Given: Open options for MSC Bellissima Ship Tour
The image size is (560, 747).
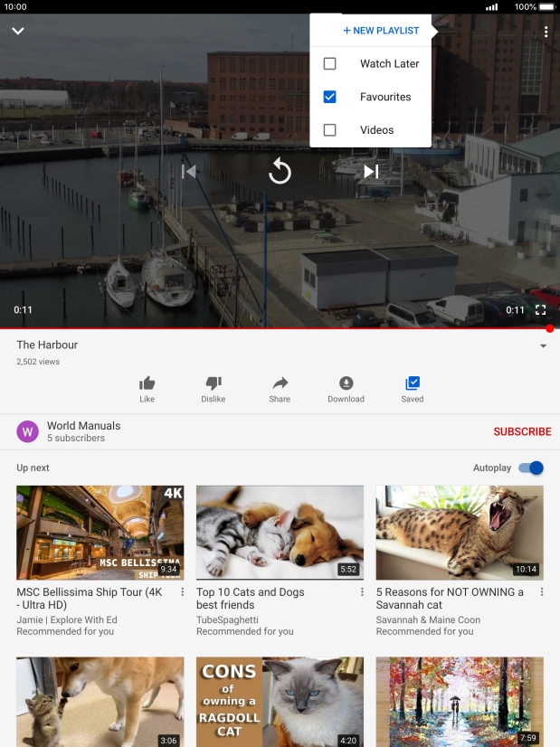Looking at the screenshot, I should tap(183, 592).
